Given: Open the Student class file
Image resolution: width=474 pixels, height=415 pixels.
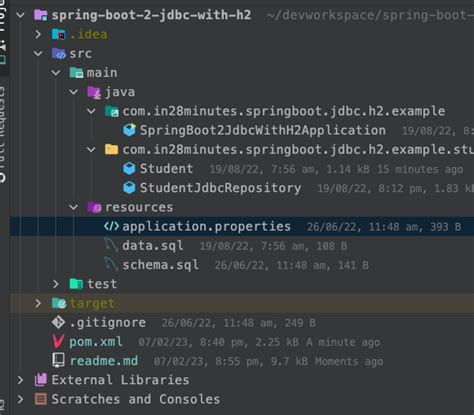Looking at the screenshot, I should pyautogui.click(x=166, y=169).
